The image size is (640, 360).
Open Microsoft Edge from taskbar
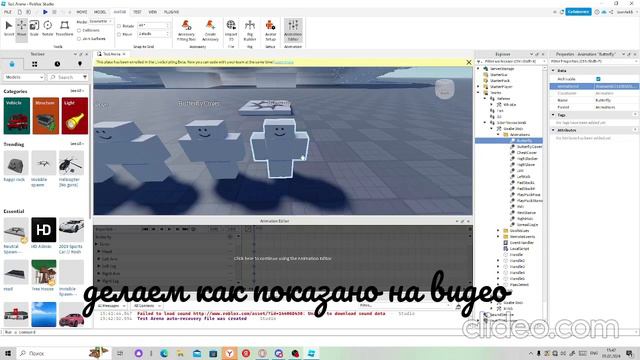pyautogui.click(x=164, y=353)
